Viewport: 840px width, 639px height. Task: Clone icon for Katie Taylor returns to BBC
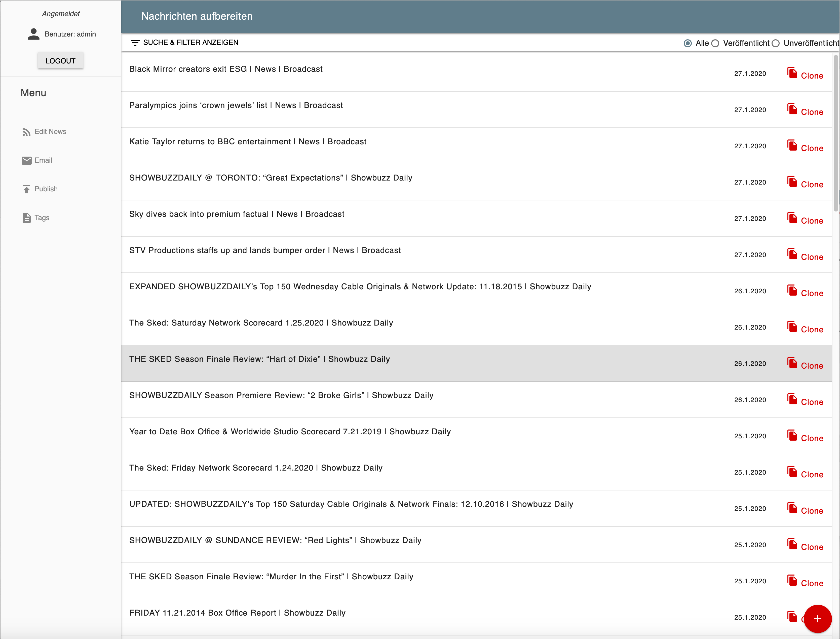click(792, 145)
